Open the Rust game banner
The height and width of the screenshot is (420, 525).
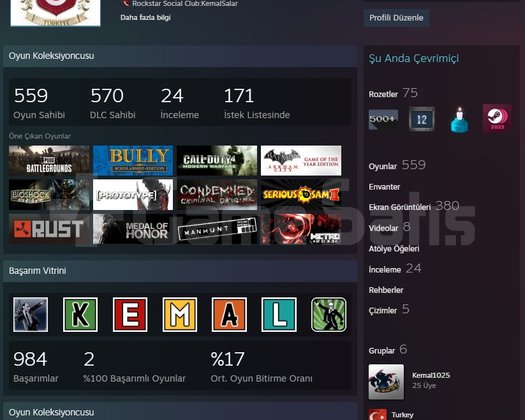point(49,229)
